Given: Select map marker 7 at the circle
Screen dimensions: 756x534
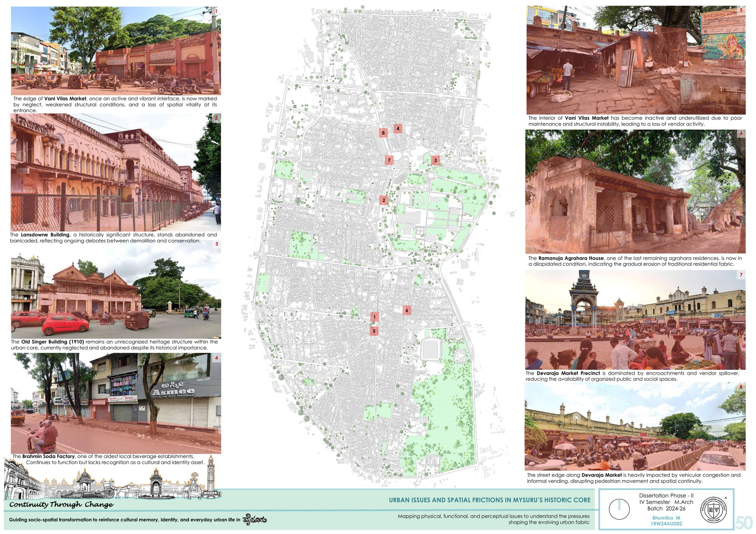Looking at the screenshot, I should pyautogui.click(x=389, y=160).
